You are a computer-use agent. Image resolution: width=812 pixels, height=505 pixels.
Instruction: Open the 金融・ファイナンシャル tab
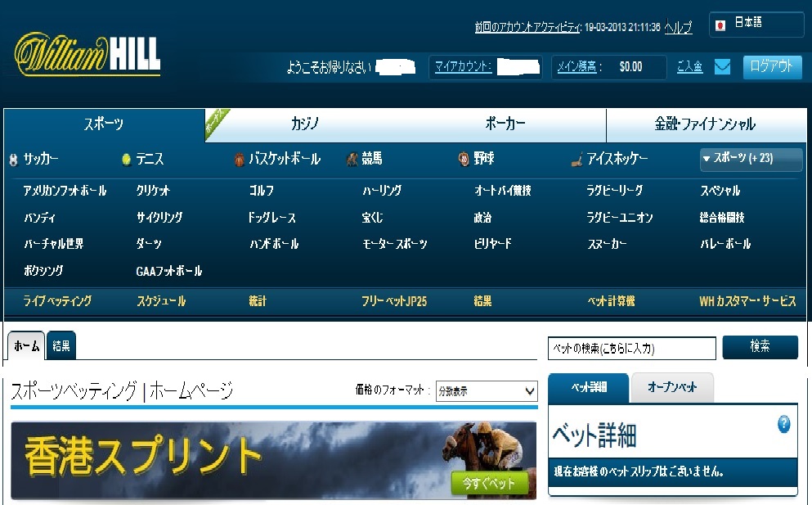click(706, 124)
